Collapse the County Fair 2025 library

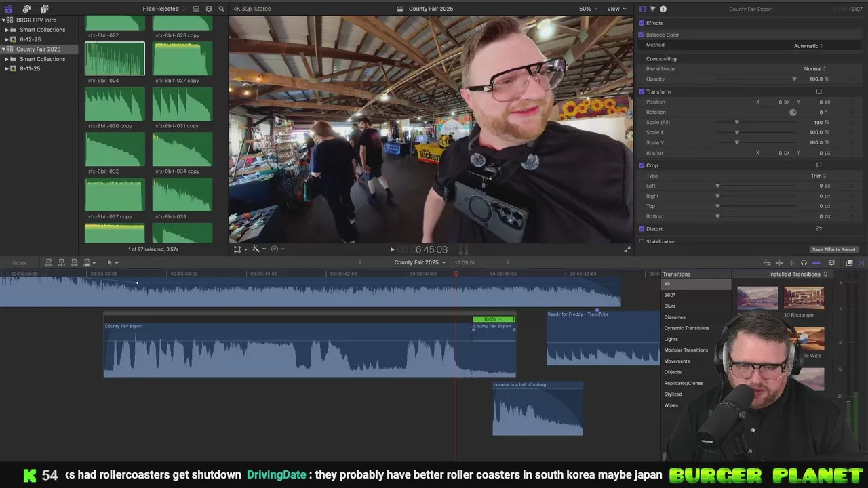tap(3, 49)
